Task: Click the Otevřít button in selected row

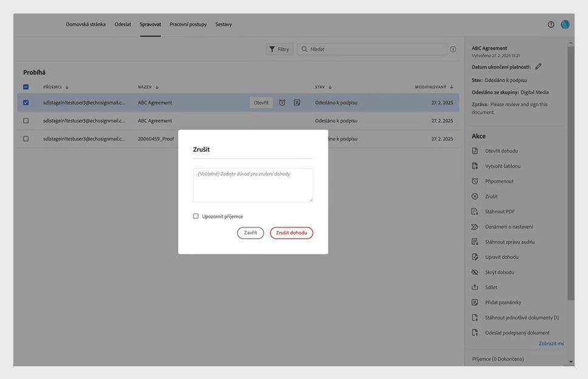Action: coord(261,103)
